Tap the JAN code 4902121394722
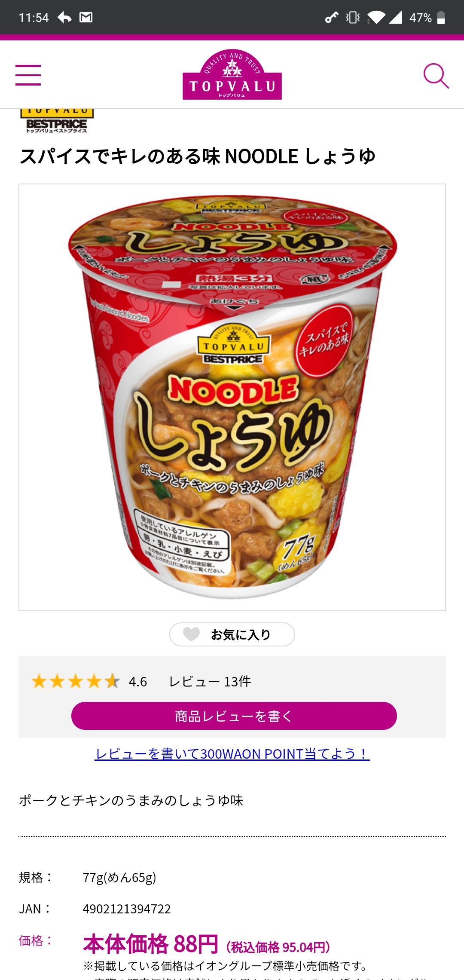Image resolution: width=464 pixels, height=980 pixels. (127, 909)
